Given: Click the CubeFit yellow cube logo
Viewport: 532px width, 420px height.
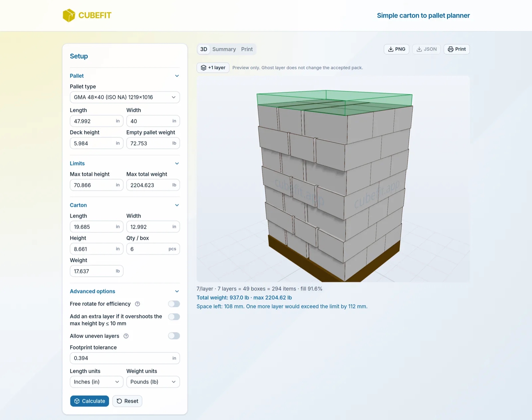Looking at the screenshot, I should point(69,15).
